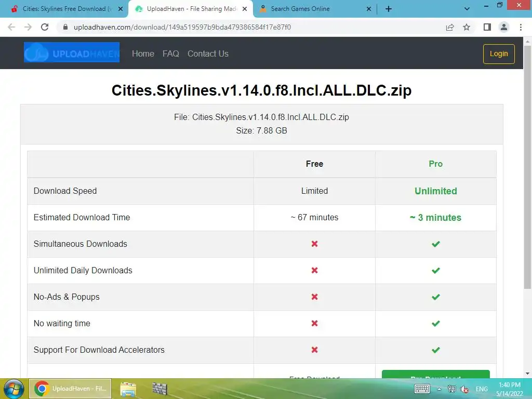Open a new tab with plus button

tap(389, 9)
